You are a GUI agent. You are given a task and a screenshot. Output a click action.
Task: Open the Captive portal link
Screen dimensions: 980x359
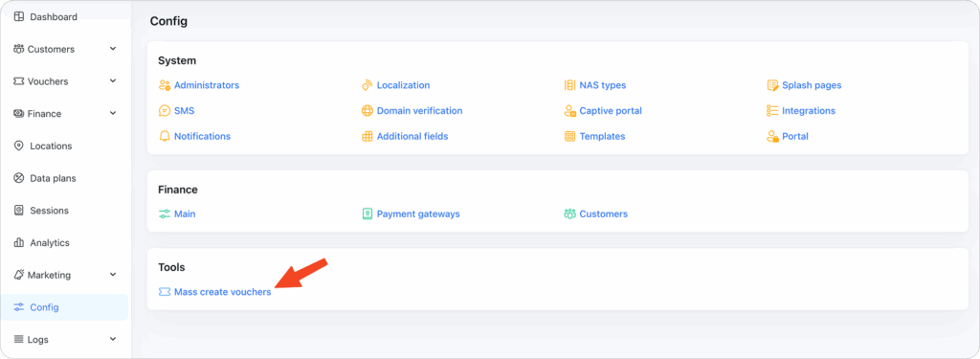pos(611,111)
